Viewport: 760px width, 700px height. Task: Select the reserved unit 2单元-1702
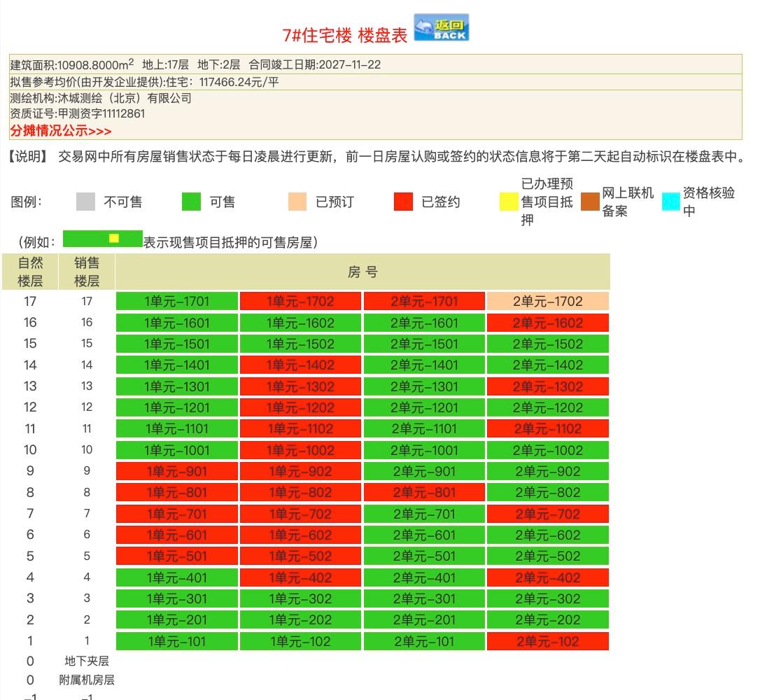pyautogui.click(x=547, y=302)
